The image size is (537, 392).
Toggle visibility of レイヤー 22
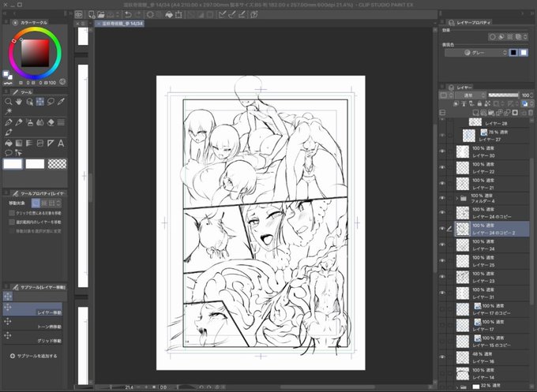click(x=442, y=167)
